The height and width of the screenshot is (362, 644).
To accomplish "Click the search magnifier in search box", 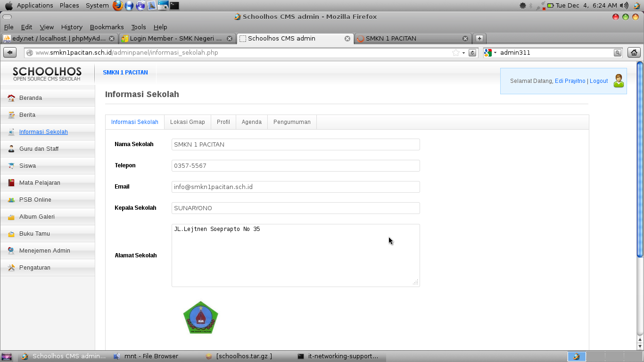I will point(617,53).
